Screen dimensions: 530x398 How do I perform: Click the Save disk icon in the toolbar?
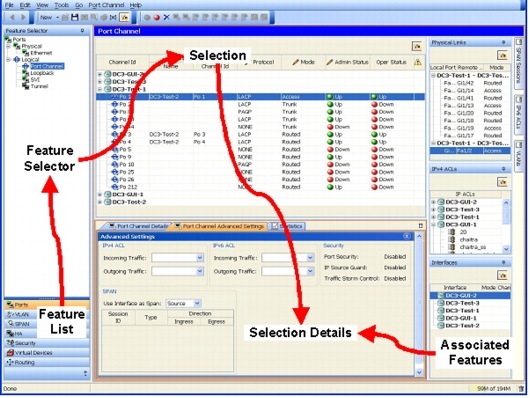(x=75, y=17)
